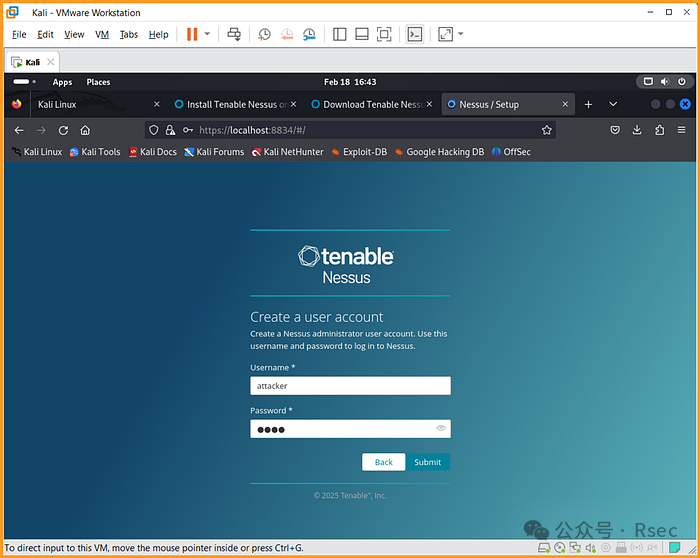Screen dimensions: 700x558
Task: Revert to snapshot using the orange clock icon
Action: coord(287,34)
